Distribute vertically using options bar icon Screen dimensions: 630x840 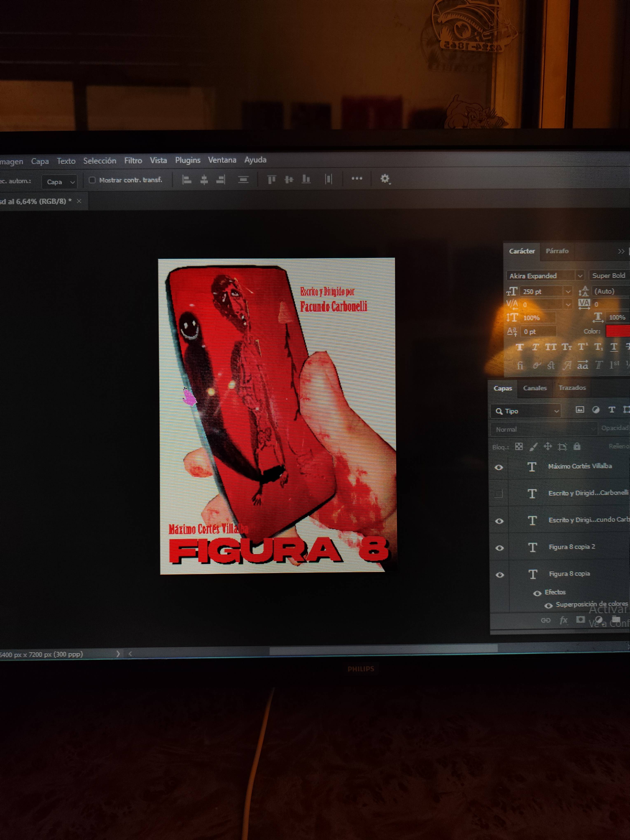pos(243,180)
